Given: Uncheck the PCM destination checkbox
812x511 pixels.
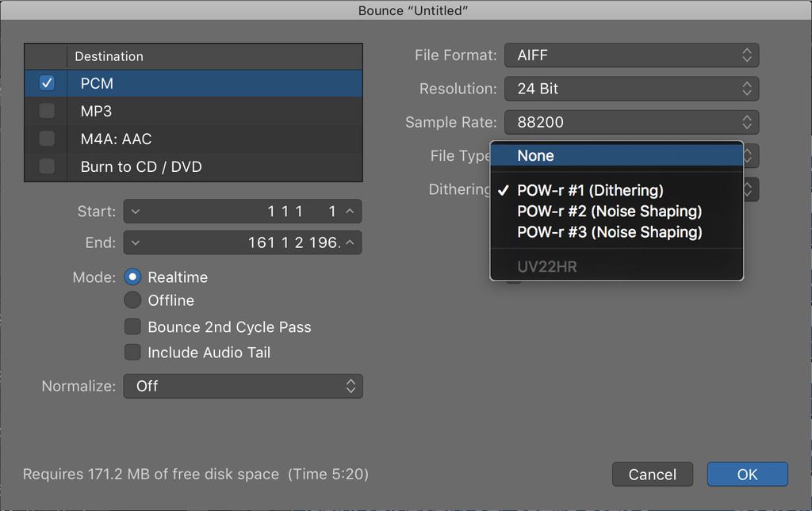Looking at the screenshot, I should [47, 83].
